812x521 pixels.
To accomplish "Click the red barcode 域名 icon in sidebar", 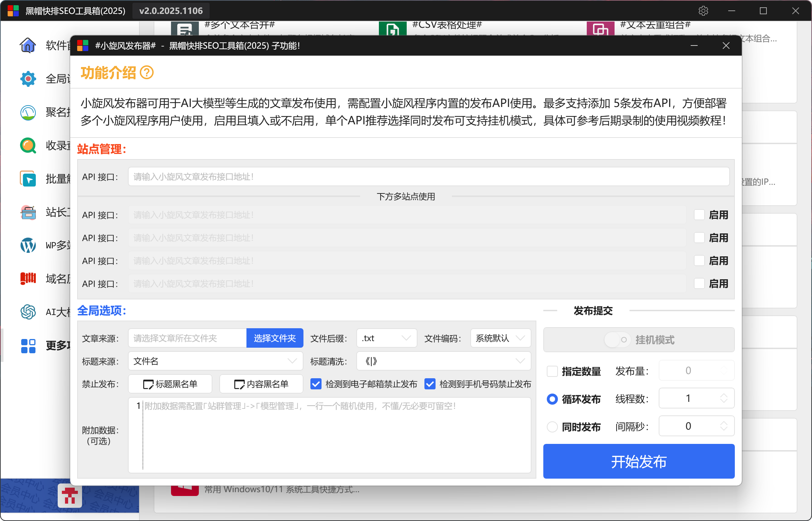I will (28, 279).
